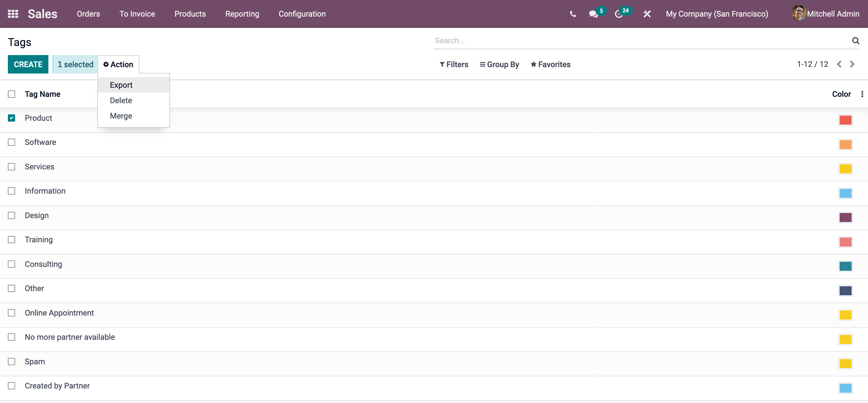Click the dark blue swatch for Other
This screenshot has width=868, height=403.
click(845, 291)
